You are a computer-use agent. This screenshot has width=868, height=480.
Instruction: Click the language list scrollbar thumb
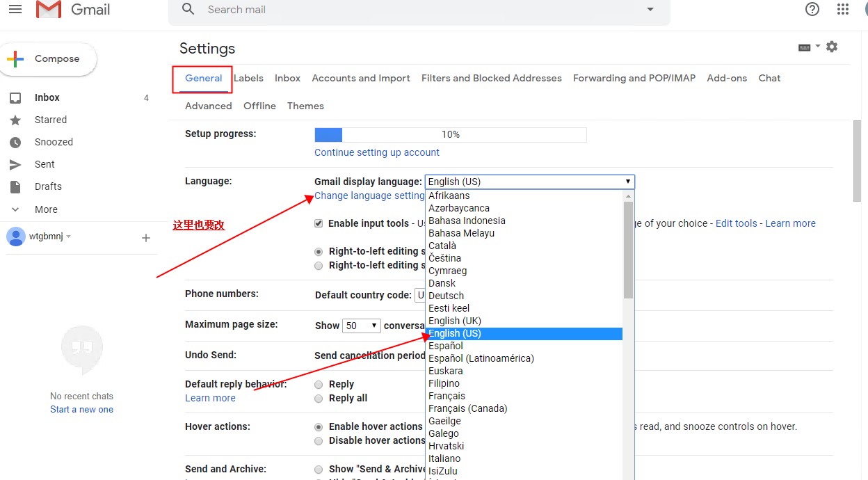(x=628, y=250)
